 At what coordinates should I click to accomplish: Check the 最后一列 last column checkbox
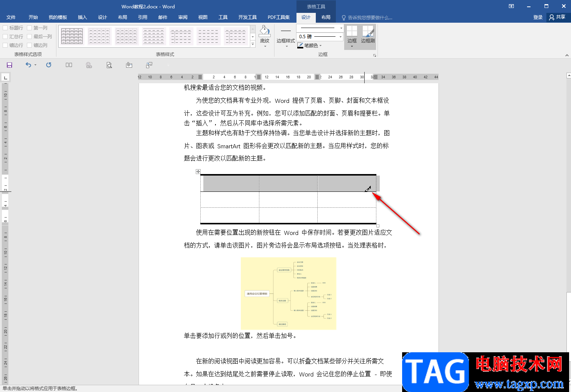point(30,37)
